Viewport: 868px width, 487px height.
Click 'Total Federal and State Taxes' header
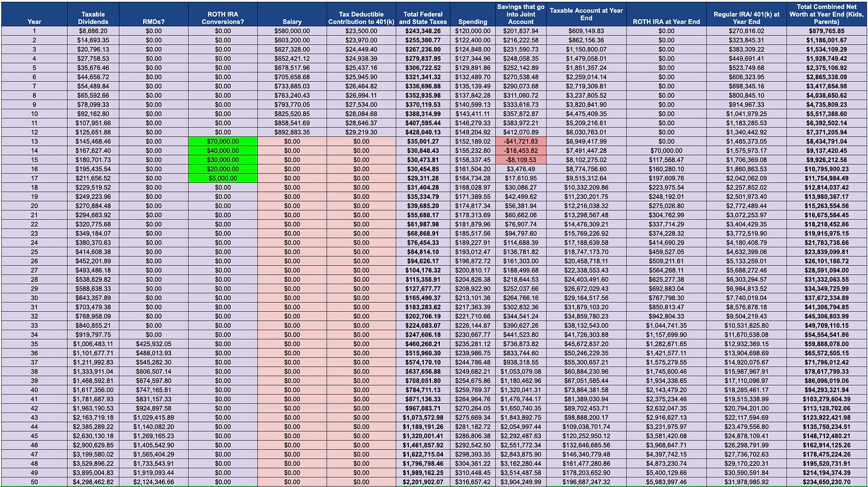423,14
